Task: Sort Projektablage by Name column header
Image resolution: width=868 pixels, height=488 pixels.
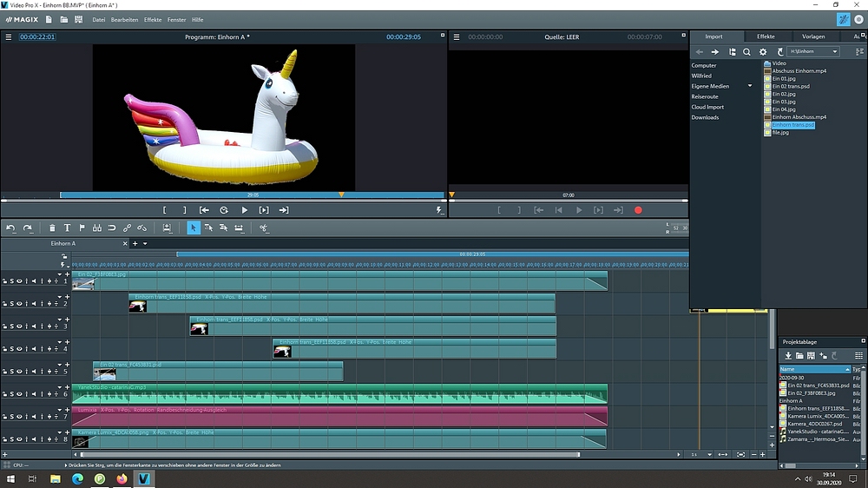Action: [815, 369]
